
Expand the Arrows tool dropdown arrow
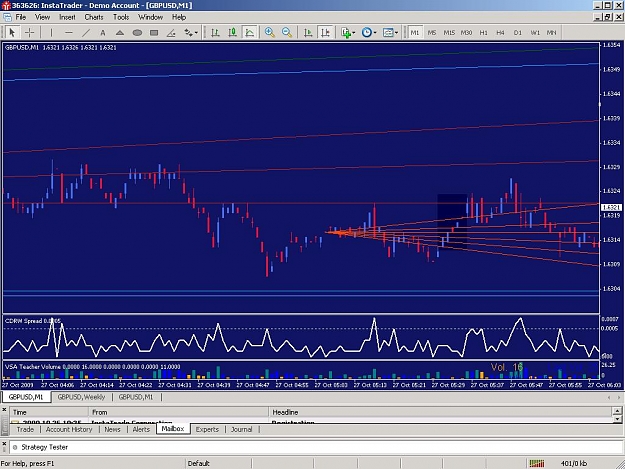[196, 33]
